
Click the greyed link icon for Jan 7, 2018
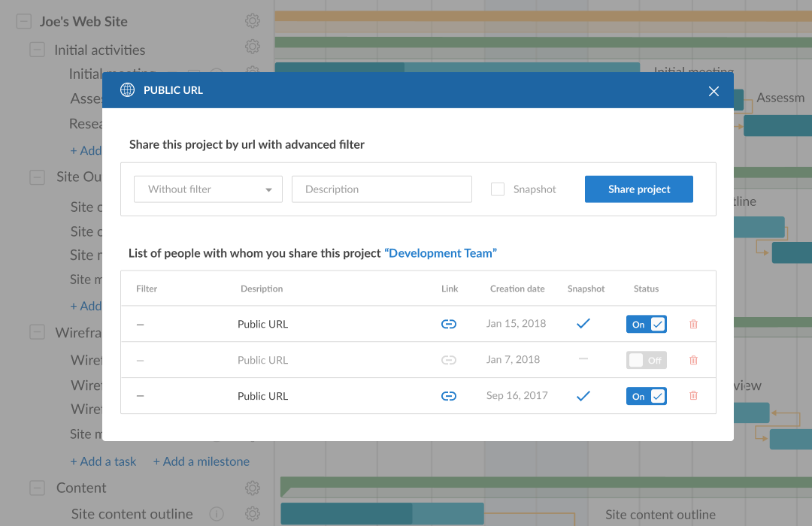[449, 360]
